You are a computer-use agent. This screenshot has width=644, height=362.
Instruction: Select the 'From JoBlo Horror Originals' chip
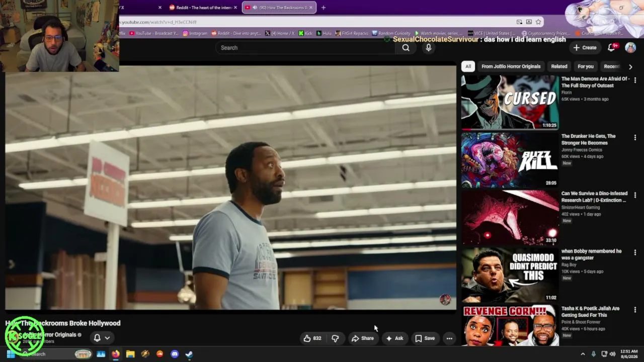[511, 66]
